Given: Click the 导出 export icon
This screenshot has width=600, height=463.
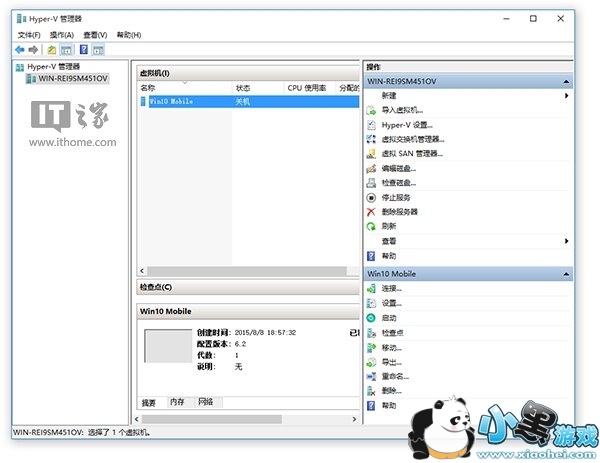Looking at the screenshot, I should (x=371, y=362).
